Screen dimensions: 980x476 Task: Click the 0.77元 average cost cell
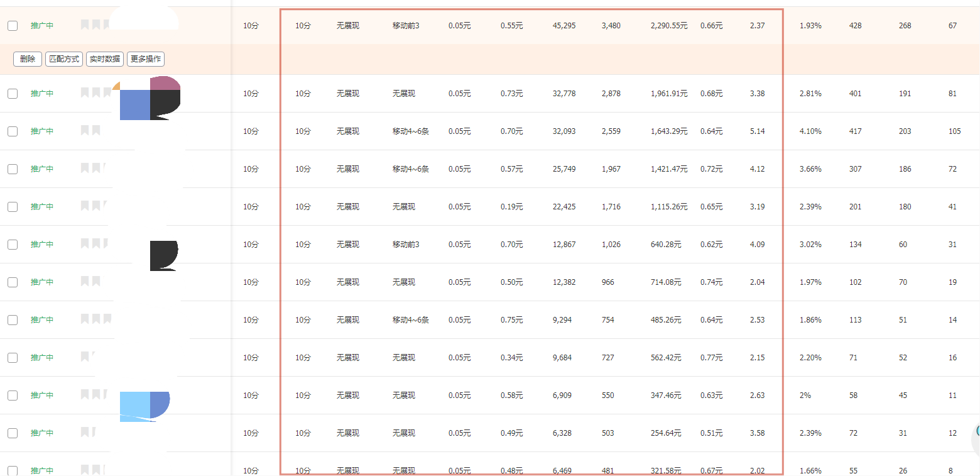712,358
